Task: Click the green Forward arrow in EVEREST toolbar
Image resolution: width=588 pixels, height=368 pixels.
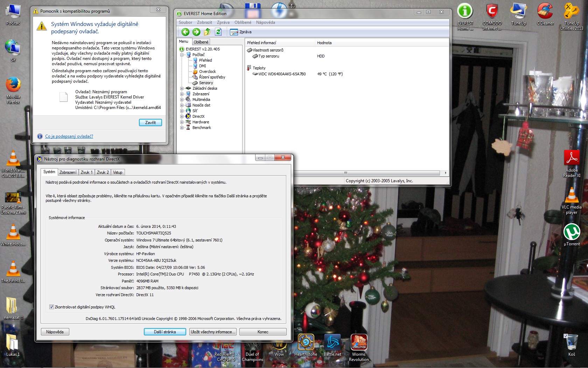Action: [x=196, y=32]
